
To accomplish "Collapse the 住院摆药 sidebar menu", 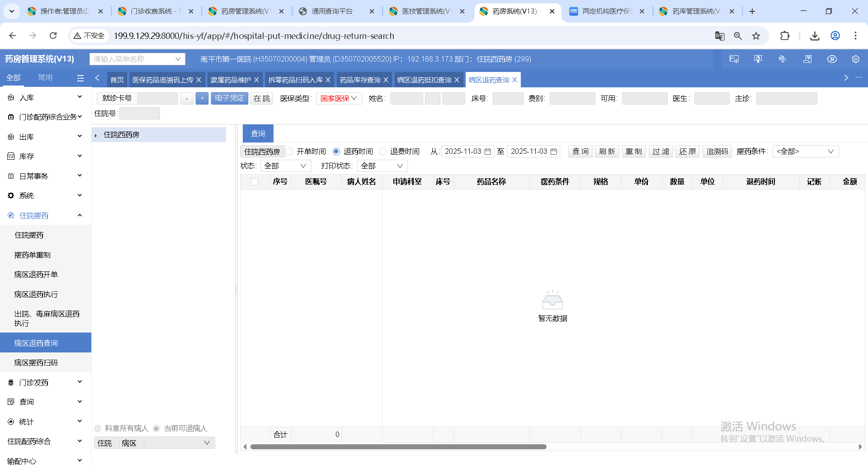I will point(45,215).
